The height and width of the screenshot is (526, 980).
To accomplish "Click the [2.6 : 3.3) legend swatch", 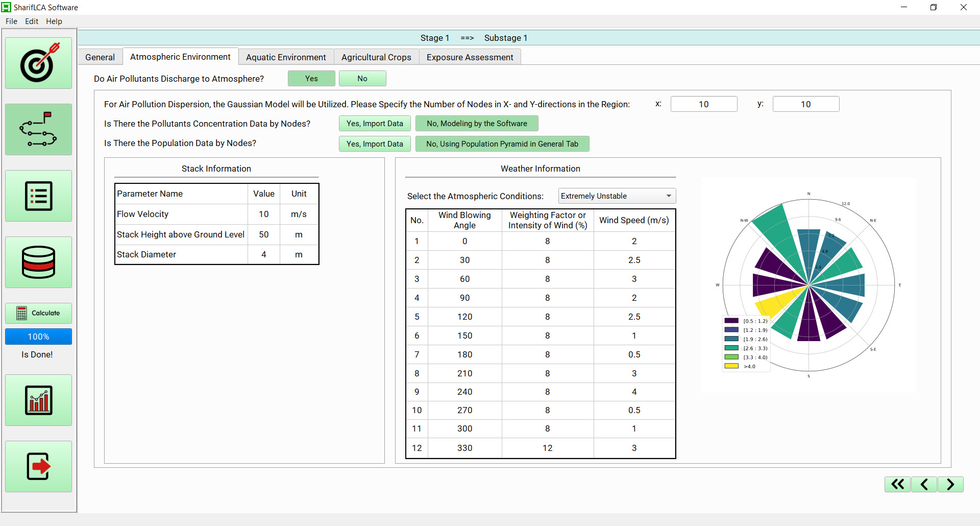I will (x=731, y=348).
